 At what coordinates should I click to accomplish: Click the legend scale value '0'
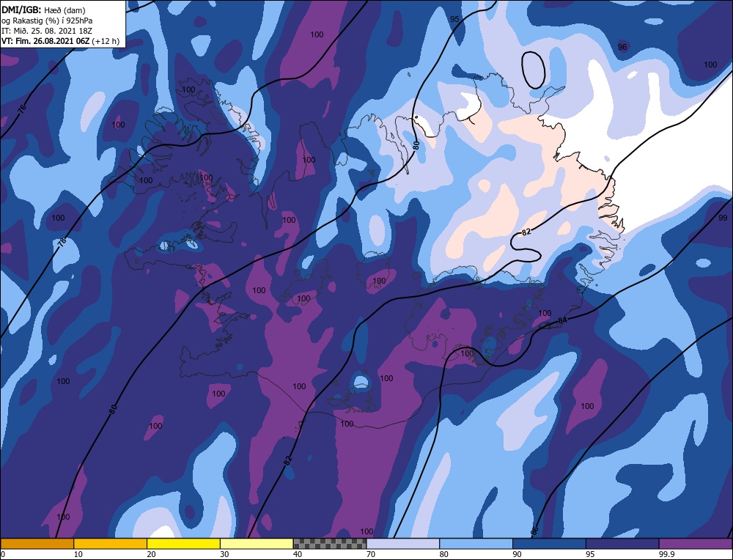[x=3, y=554]
